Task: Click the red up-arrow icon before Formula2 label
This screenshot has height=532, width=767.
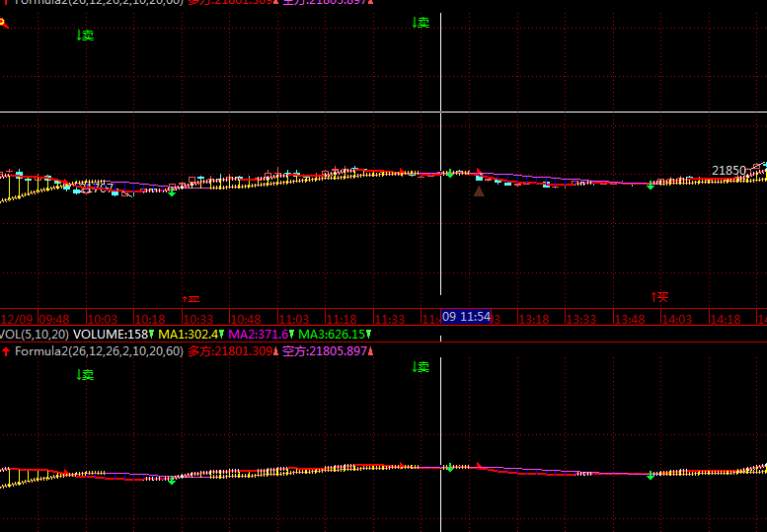Action: [6, 351]
